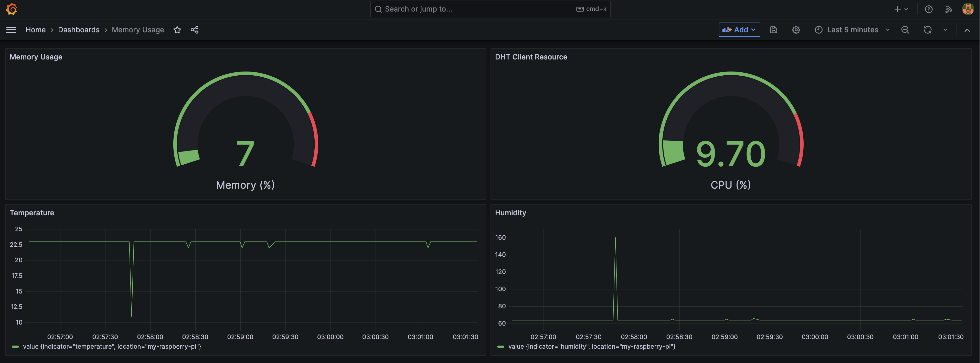Star the Memory Usage dashboard
This screenshot has width=980, height=363.
(177, 30)
